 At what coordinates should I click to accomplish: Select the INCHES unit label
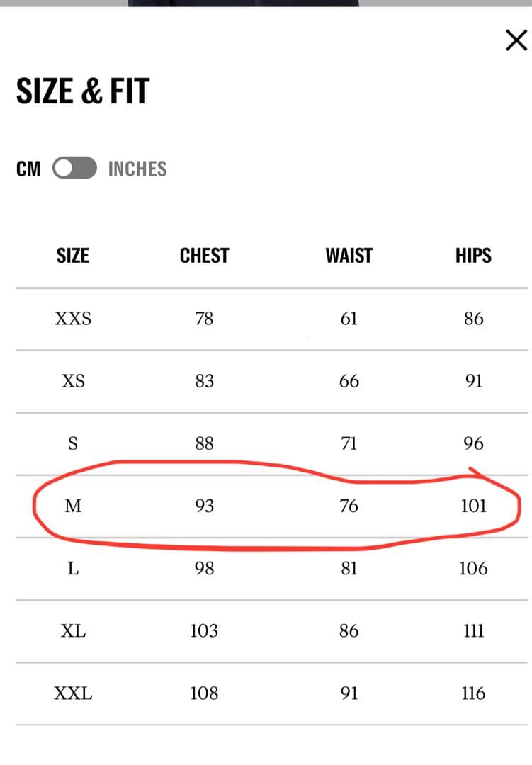click(x=137, y=169)
